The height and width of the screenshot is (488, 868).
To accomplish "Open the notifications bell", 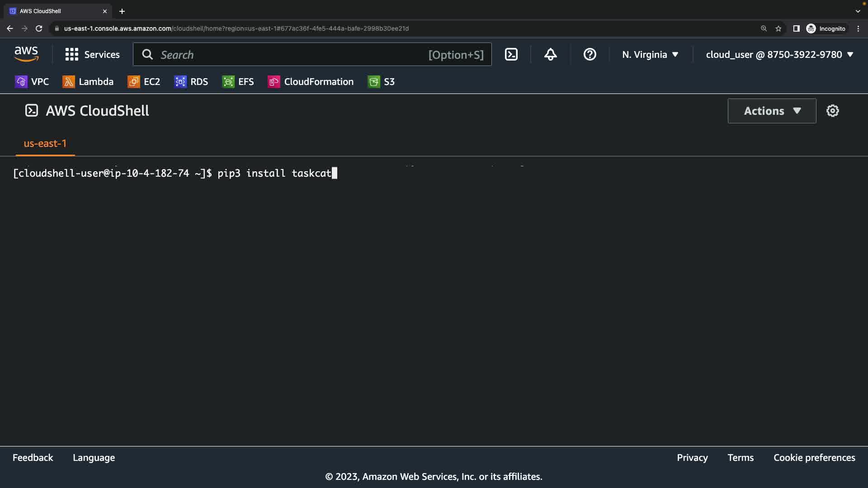I will click(550, 55).
